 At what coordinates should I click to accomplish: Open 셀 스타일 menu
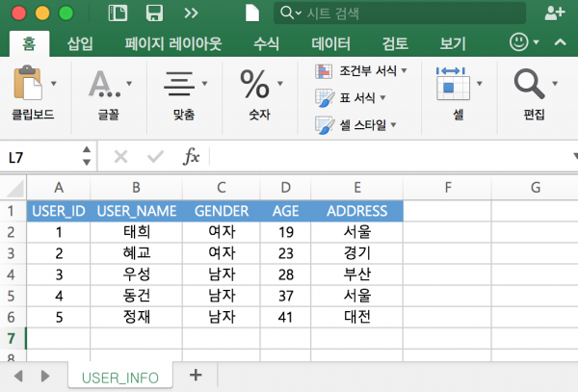355,125
